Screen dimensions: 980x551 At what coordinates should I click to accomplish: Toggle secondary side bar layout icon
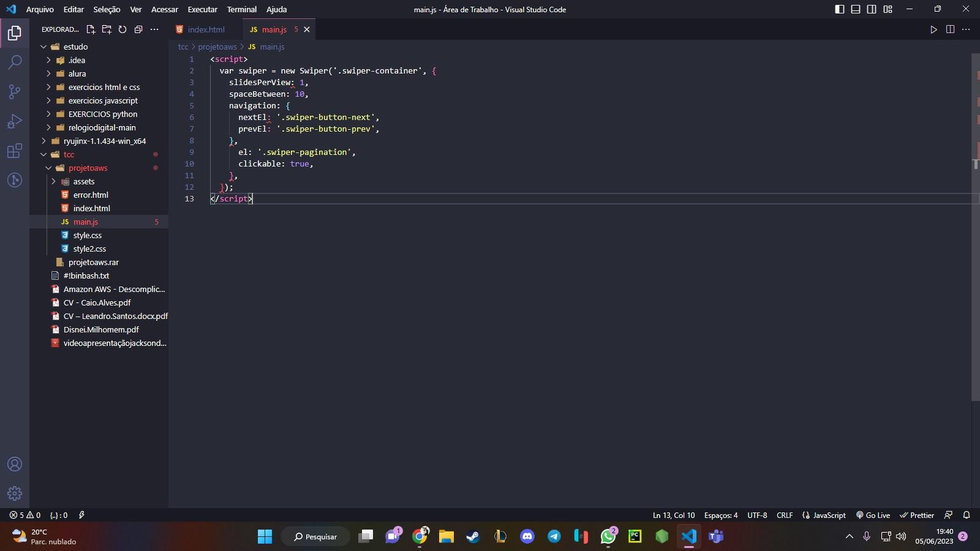872,9
